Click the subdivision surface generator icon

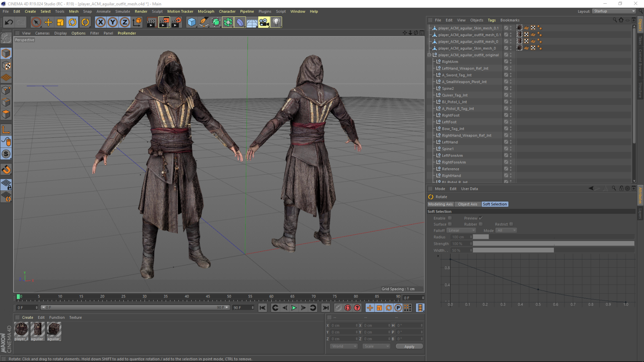tap(216, 22)
